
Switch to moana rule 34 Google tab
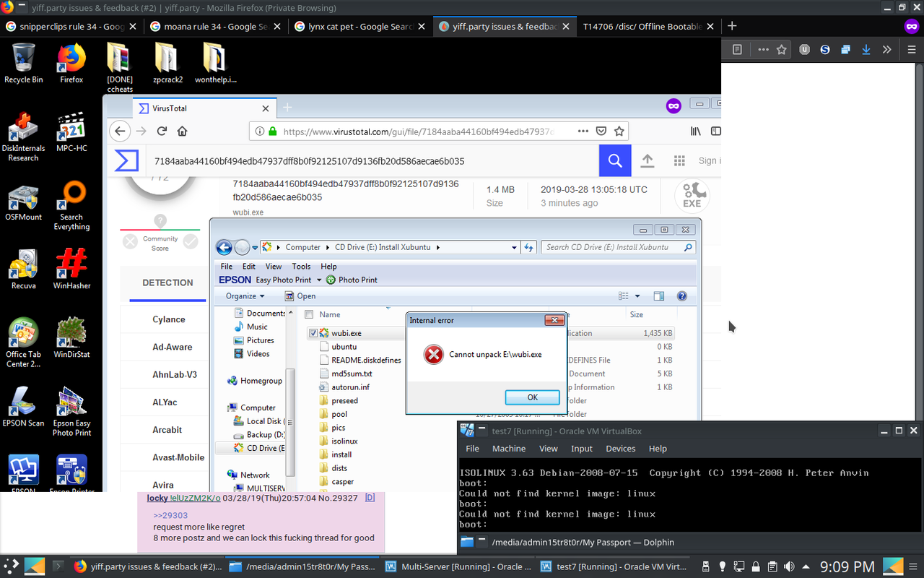(216, 26)
